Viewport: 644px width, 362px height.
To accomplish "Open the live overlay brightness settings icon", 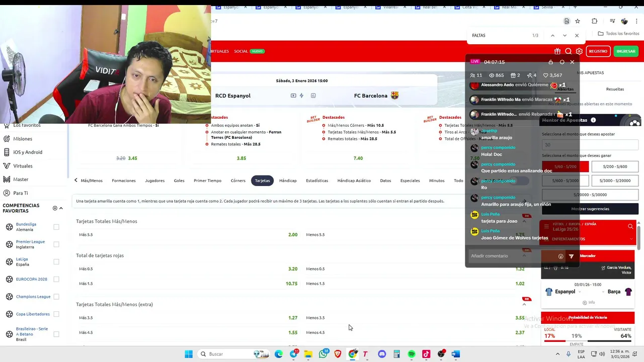I will [x=562, y=62].
